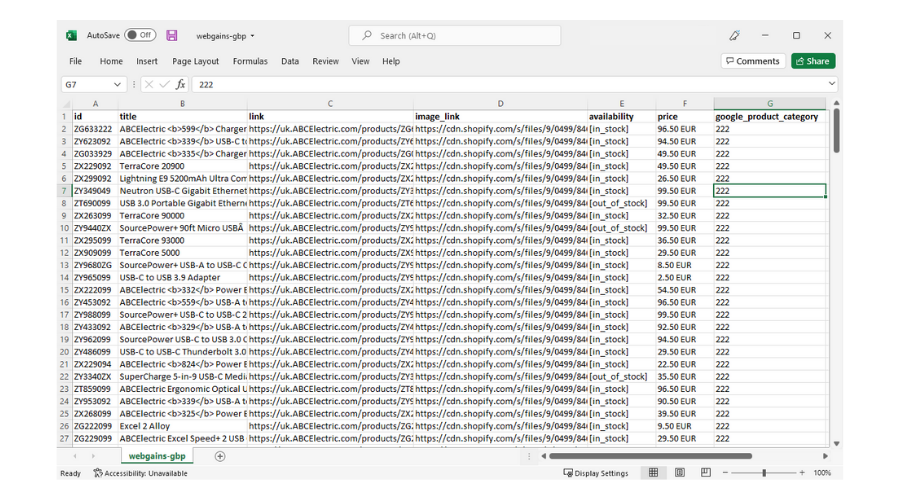Open the Help tab

[391, 61]
